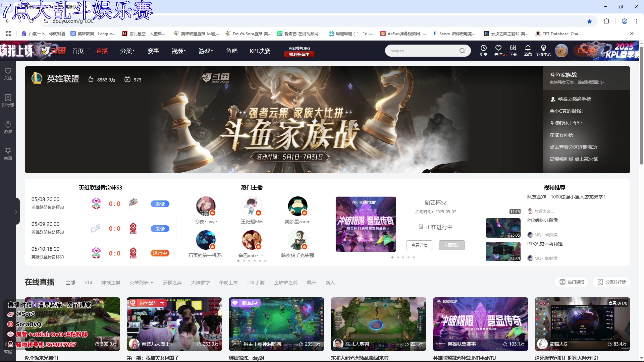This screenshot has width=644, height=362.
Task: Open 熊猫大G live stream thumbnail
Action: click(x=582, y=324)
